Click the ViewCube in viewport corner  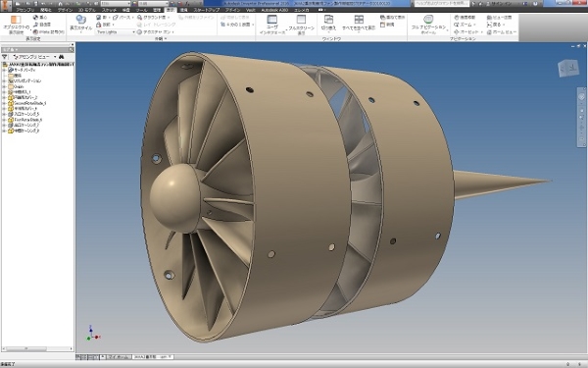pos(568,69)
